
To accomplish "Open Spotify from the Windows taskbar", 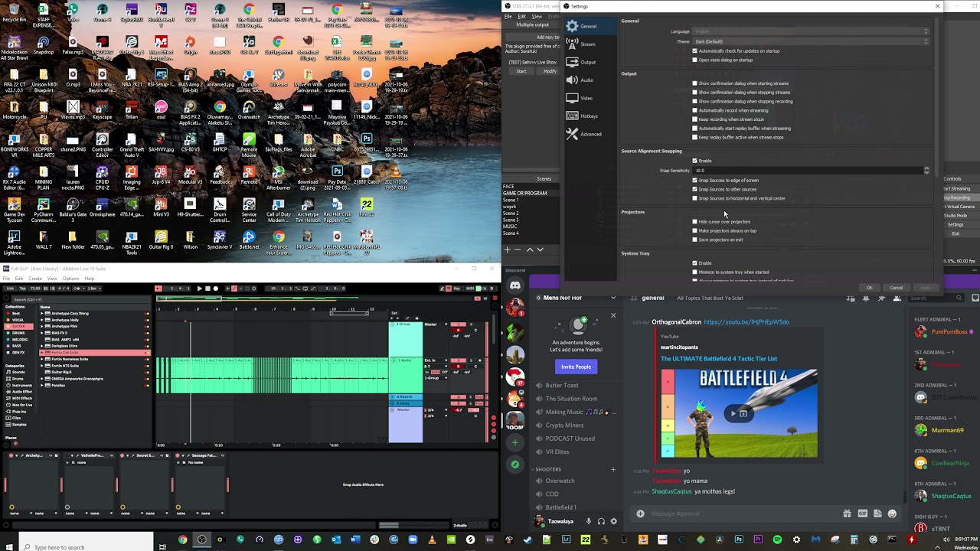I will click(777, 540).
